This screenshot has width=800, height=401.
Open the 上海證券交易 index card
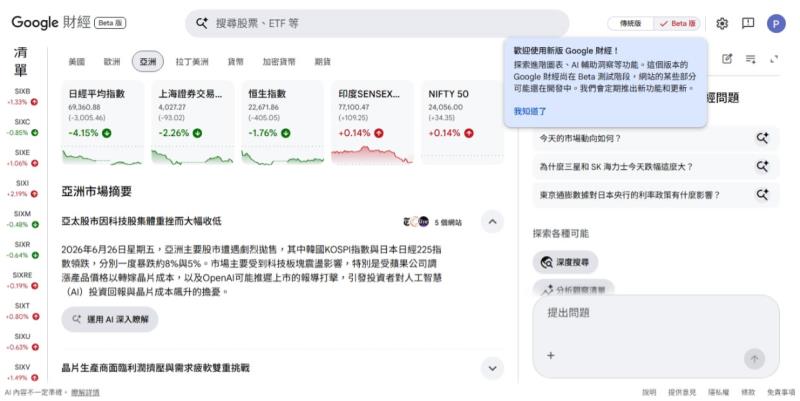click(192, 122)
